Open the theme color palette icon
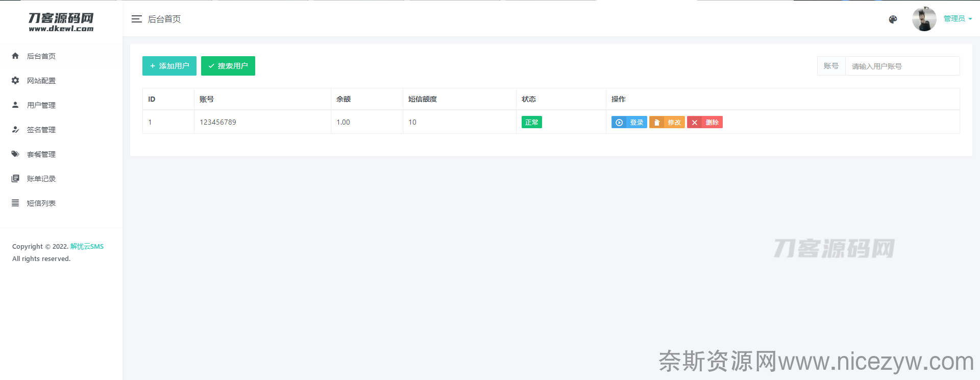The width and height of the screenshot is (980, 380). tap(893, 19)
